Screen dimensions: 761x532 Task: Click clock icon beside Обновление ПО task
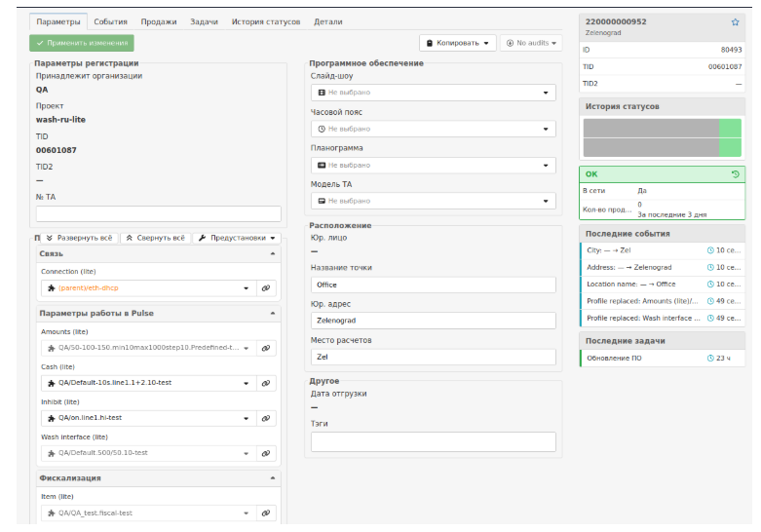click(x=710, y=359)
